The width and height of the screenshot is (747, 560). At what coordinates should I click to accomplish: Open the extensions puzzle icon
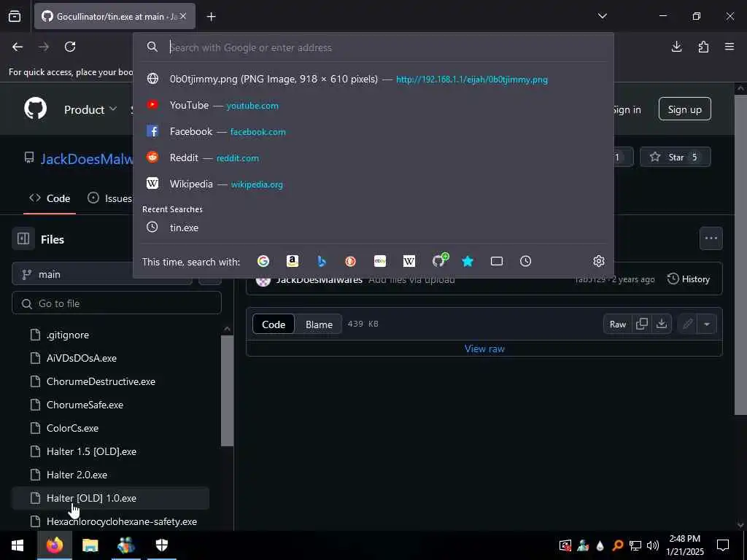703,47
